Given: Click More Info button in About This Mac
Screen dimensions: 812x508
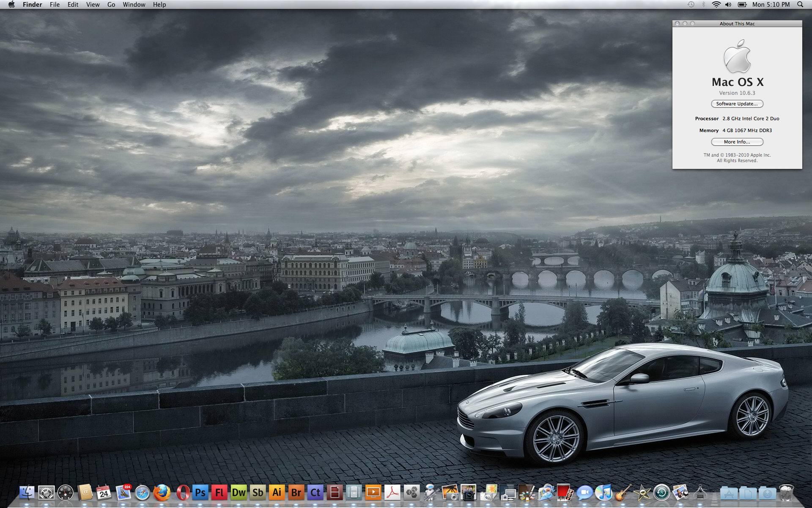Looking at the screenshot, I should click(737, 142).
